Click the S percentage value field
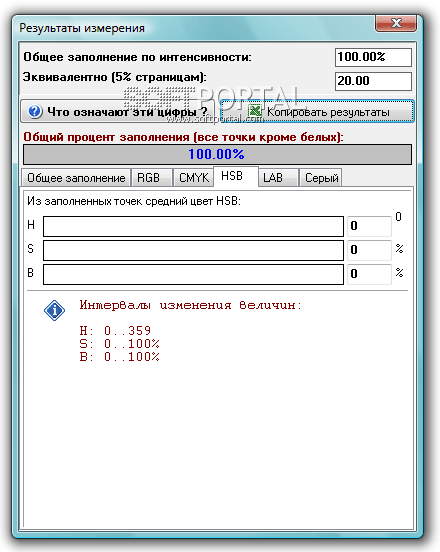Viewport: 440px width, 552px height. click(369, 250)
